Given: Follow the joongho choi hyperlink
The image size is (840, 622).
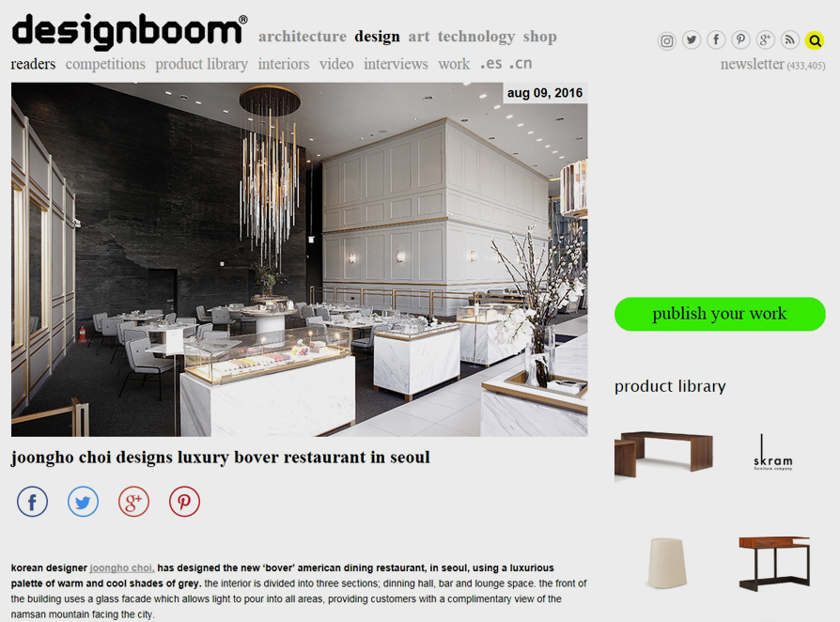Looking at the screenshot, I should coord(121,568).
